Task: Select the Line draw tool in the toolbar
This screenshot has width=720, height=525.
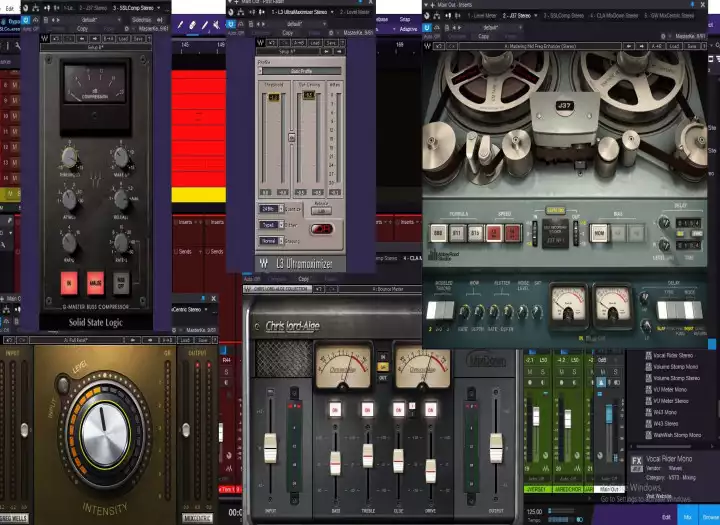Action: tap(204, 25)
